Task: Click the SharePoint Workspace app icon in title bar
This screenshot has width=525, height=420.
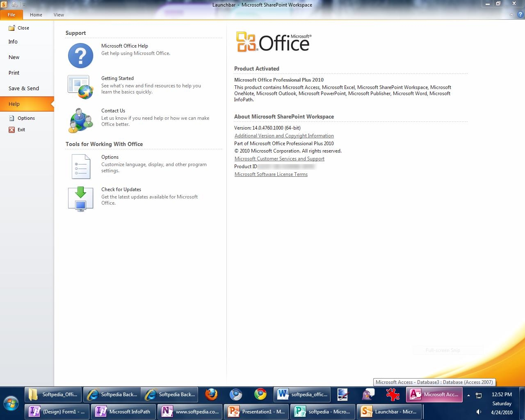Action: click(x=4, y=5)
